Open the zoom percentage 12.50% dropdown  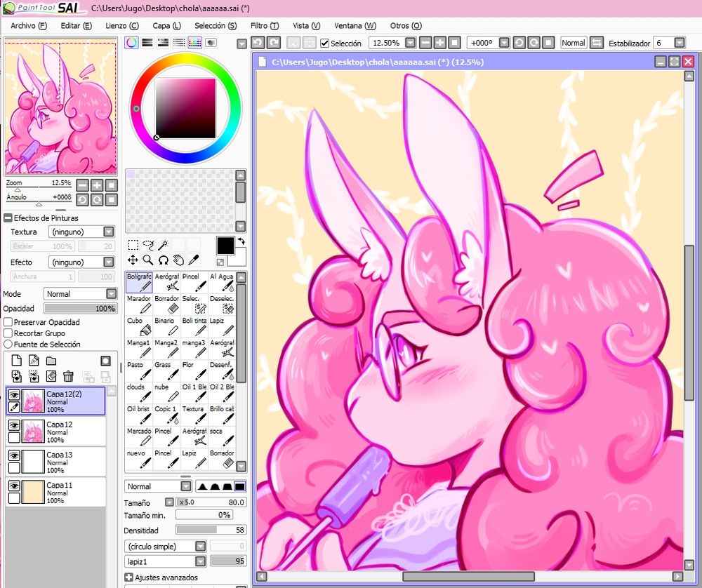point(411,43)
